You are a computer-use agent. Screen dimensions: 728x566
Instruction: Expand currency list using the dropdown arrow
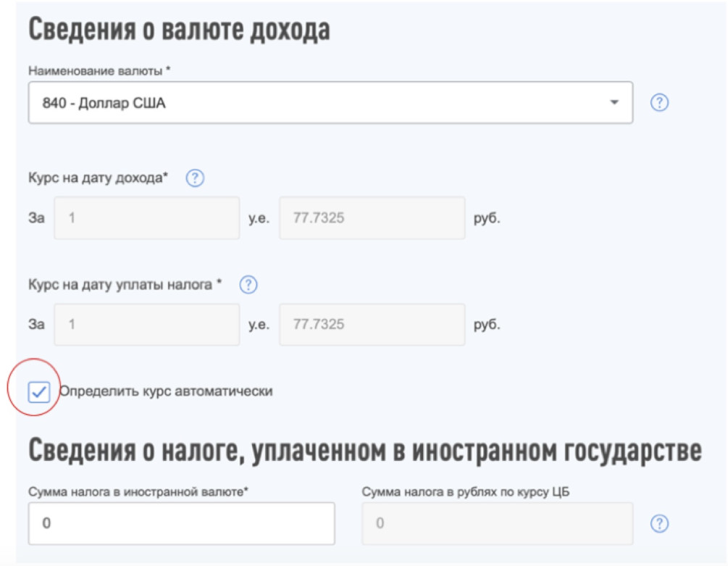point(614,103)
